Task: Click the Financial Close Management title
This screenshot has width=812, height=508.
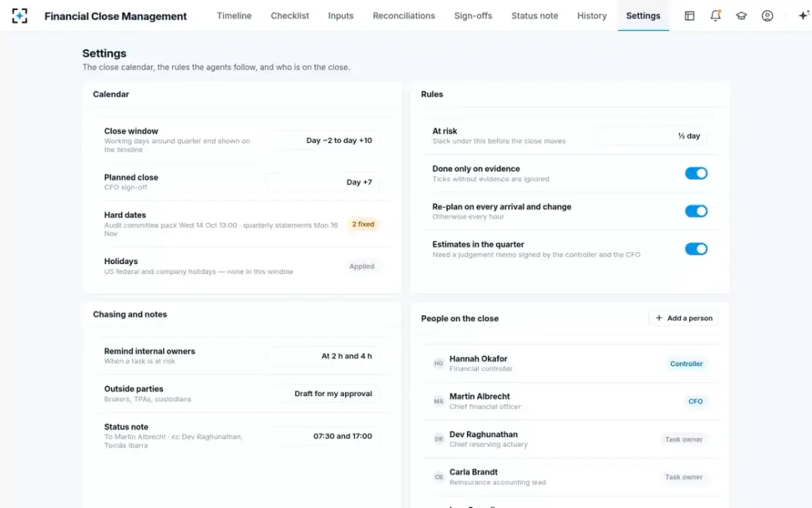Action: tap(116, 16)
